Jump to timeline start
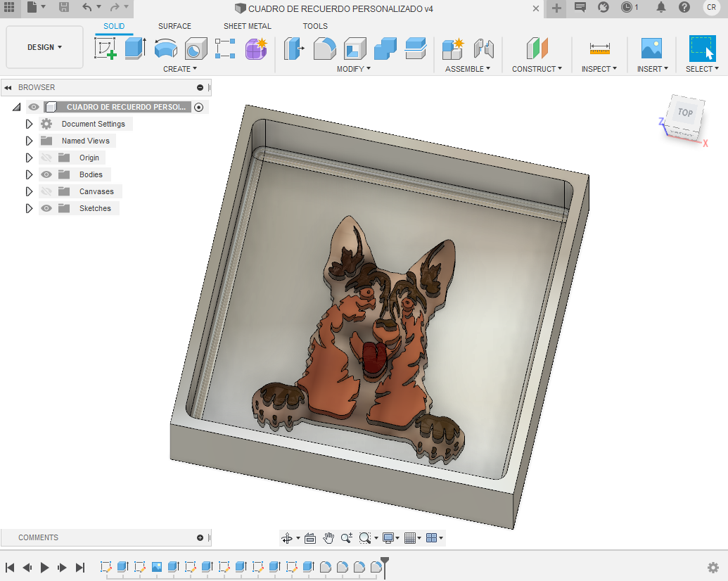Screen dimensions: 728x581 [10, 567]
